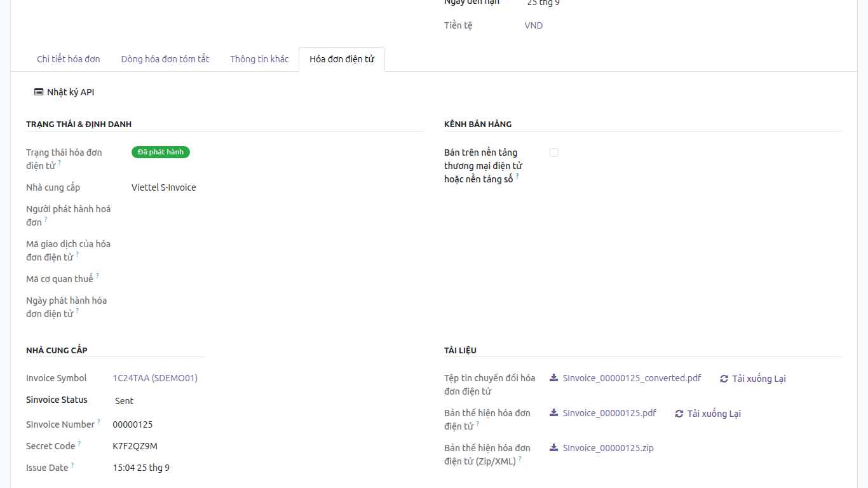Click help icon beside SInvoice Number

98,421
